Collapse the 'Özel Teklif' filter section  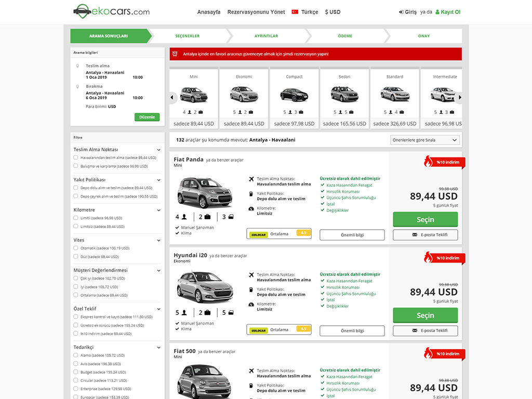(x=159, y=309)
